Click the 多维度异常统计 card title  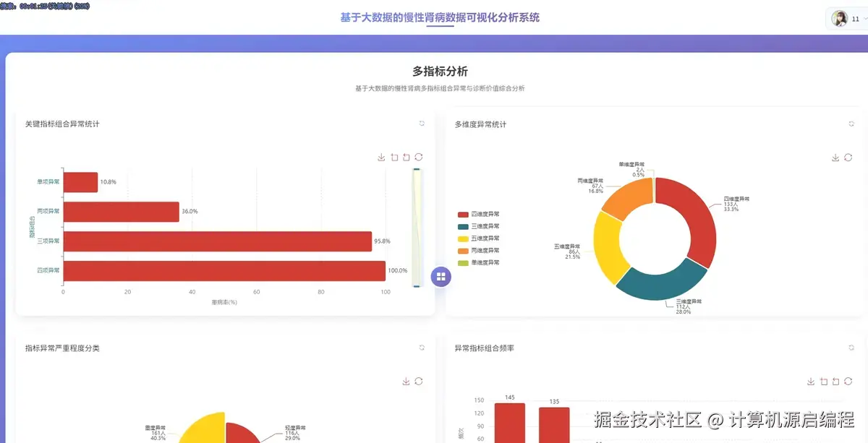[480, 124]
